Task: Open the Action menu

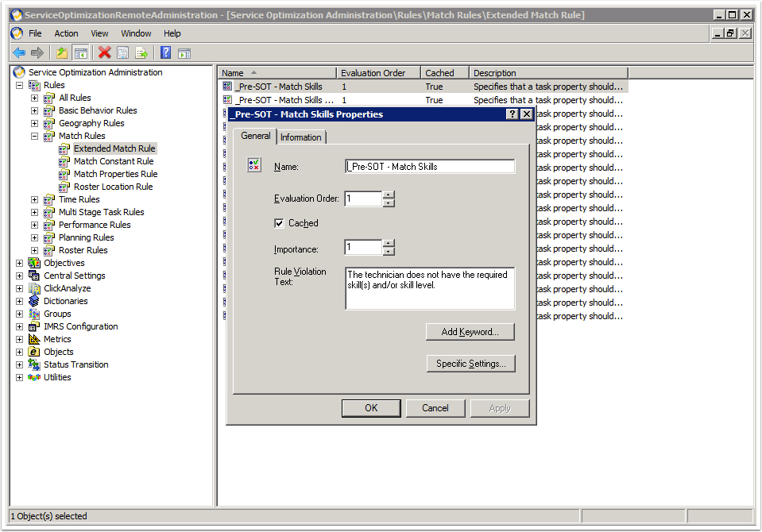Action: click(x=66, y=33)
